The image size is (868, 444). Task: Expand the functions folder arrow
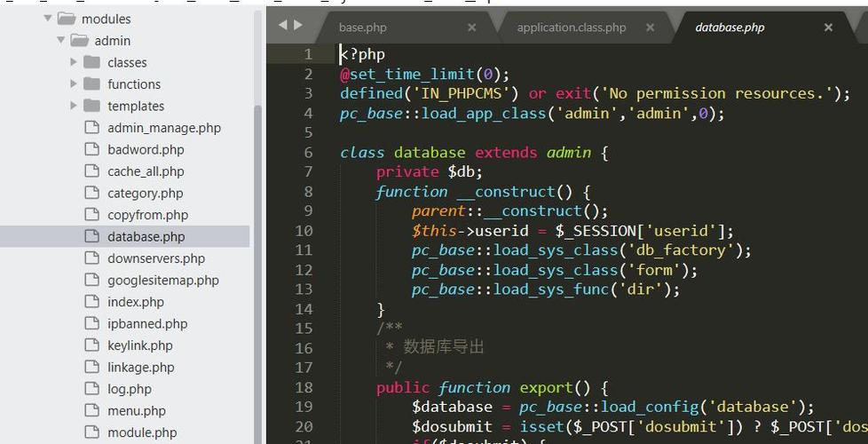point(74,83)
